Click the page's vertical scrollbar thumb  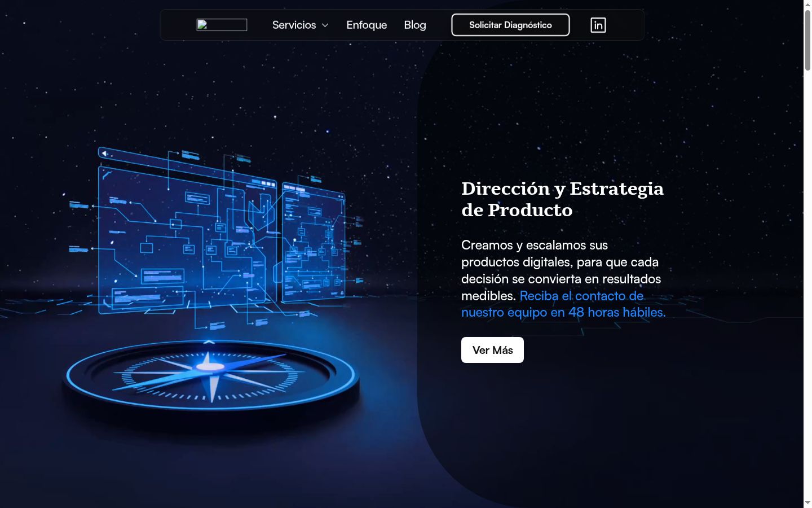tap(807, 40)
